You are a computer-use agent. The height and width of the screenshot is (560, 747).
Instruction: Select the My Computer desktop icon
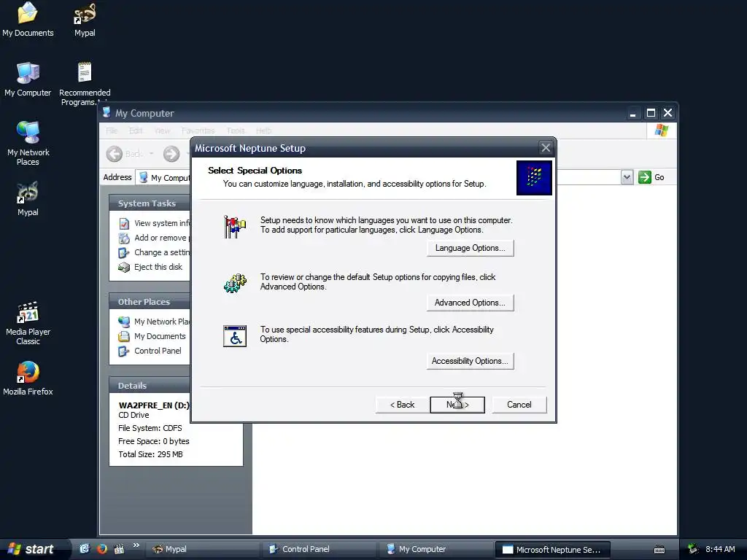click(28, 79)
